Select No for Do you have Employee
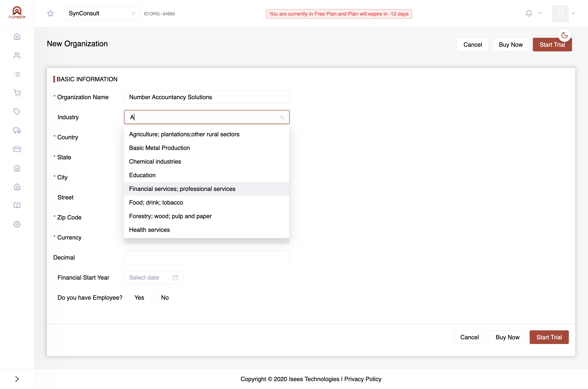 click(x=154, y=298)
